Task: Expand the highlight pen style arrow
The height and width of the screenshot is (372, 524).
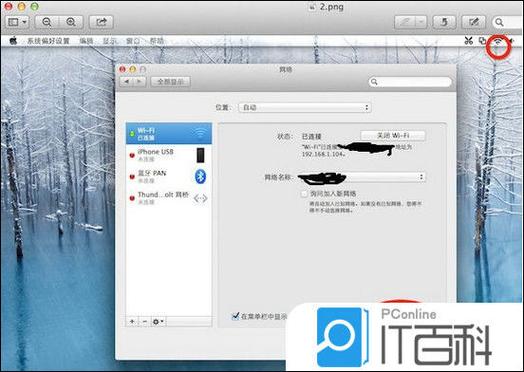Action: coord(421,22)
